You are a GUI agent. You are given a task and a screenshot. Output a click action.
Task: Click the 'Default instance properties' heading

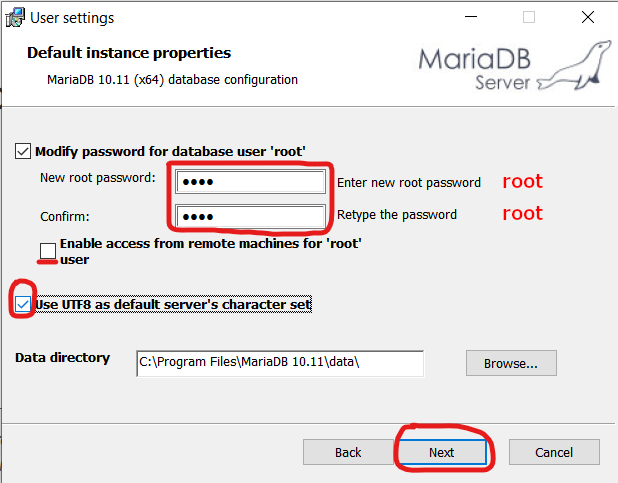pos(129,53)
